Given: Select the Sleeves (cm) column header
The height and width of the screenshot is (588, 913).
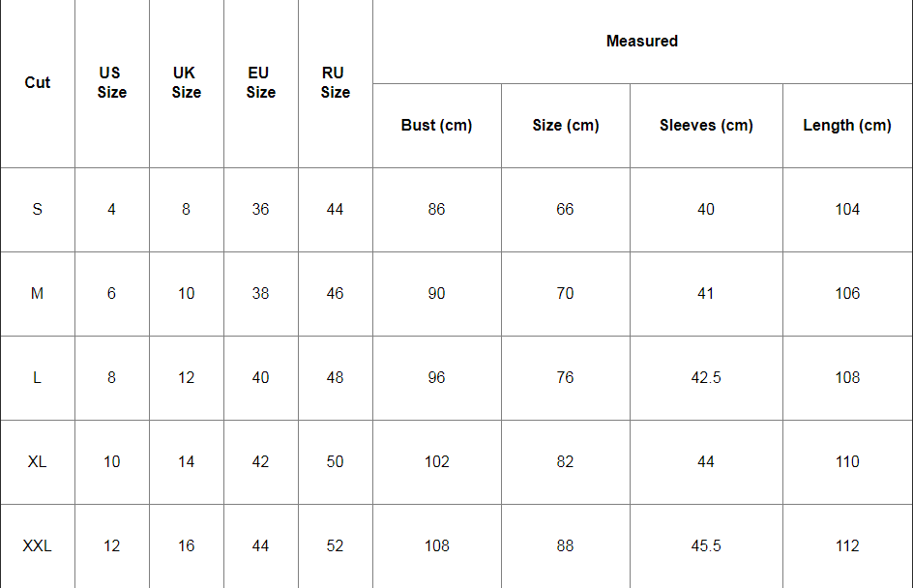Looking at the screenshot, I should point(706,126).
